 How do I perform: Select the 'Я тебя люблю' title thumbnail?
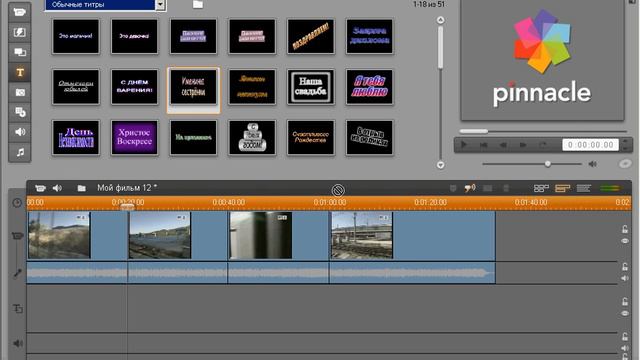369,87
